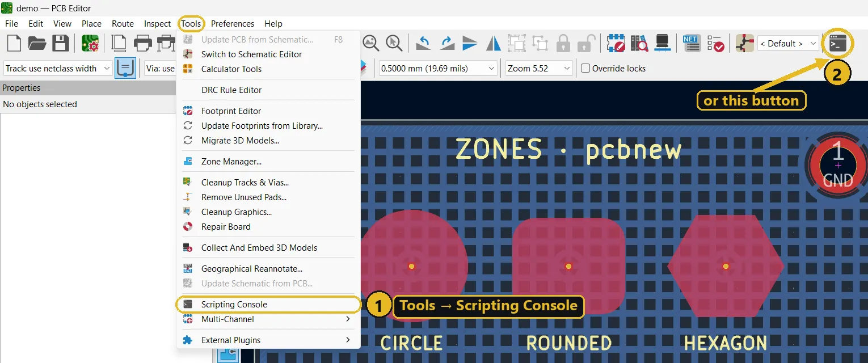
Task: Choose Repair Board
Action: pyautogui.click(x=268, y=227)
